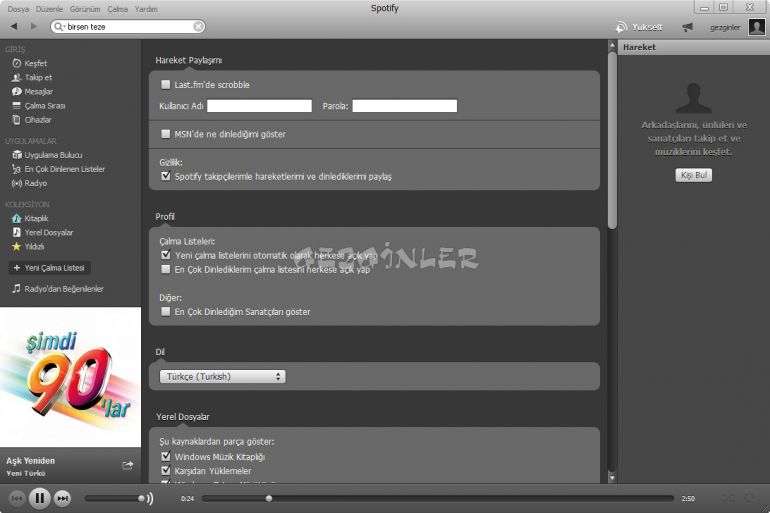
Task: Enable MSN'de ne dinlediğimi göster
Action: (166, 134)
